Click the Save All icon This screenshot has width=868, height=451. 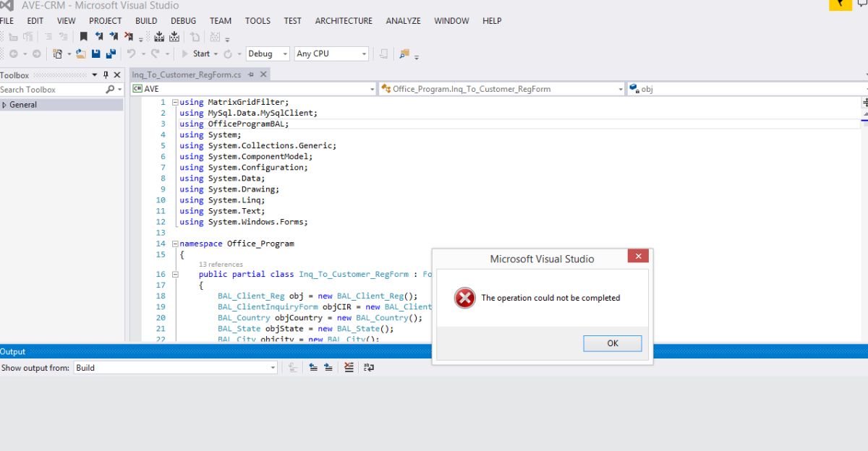111,53
